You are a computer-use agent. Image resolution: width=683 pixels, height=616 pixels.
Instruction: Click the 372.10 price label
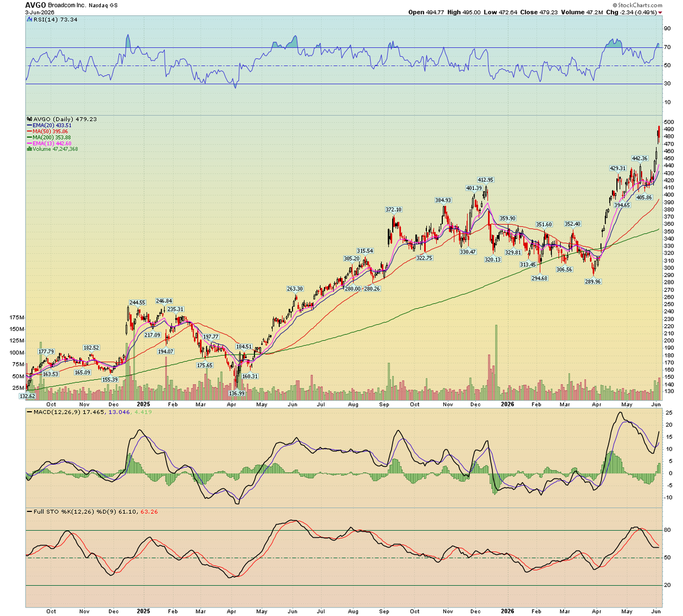click(x=393, y=210)
